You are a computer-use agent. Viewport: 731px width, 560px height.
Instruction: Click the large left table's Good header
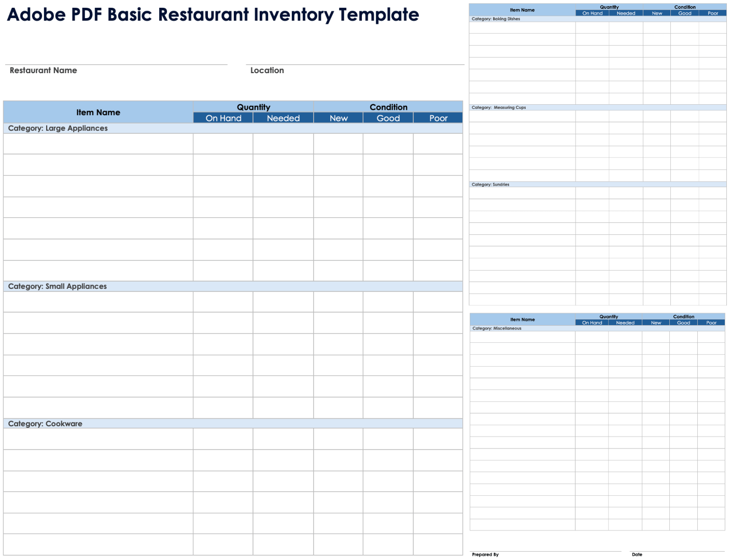coord(388,118)
